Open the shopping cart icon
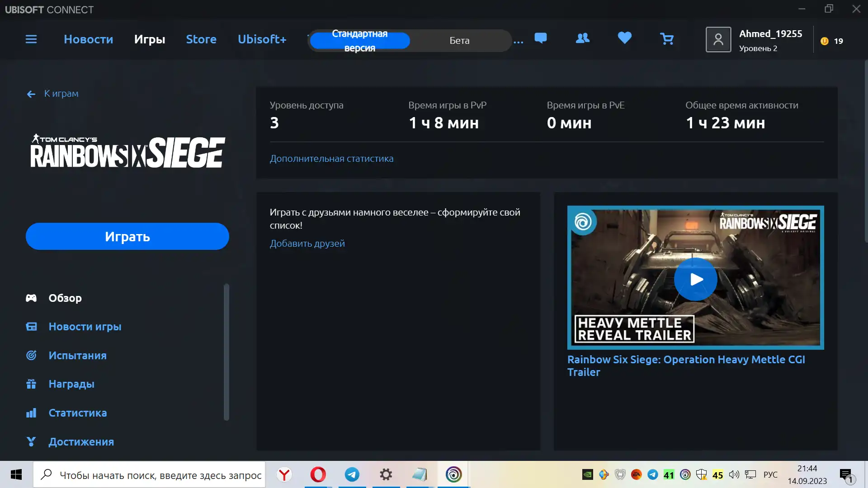Viewport: 868px width, 488px height. click(667, 39)
